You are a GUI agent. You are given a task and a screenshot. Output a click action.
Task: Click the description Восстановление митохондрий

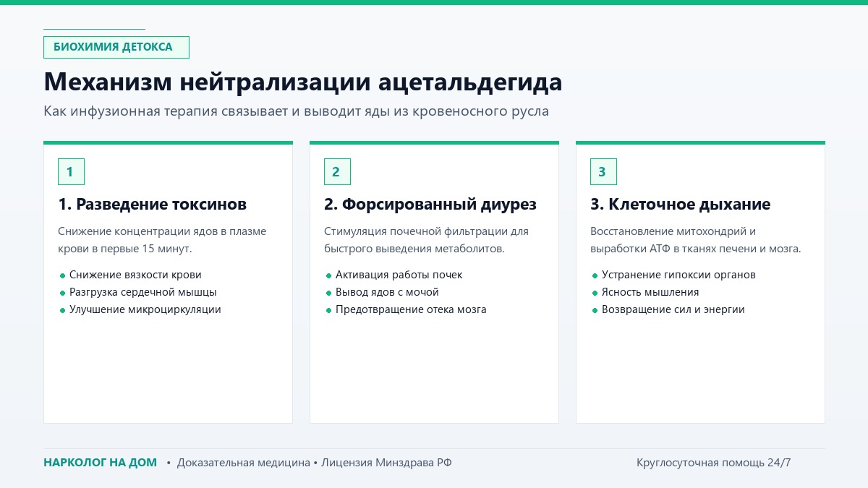[696, 240]
